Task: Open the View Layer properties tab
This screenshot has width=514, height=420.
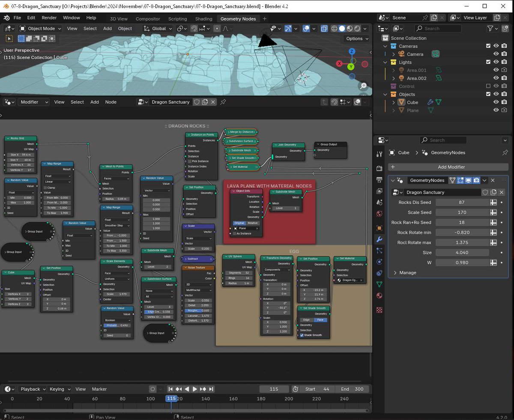Action: 379,191
